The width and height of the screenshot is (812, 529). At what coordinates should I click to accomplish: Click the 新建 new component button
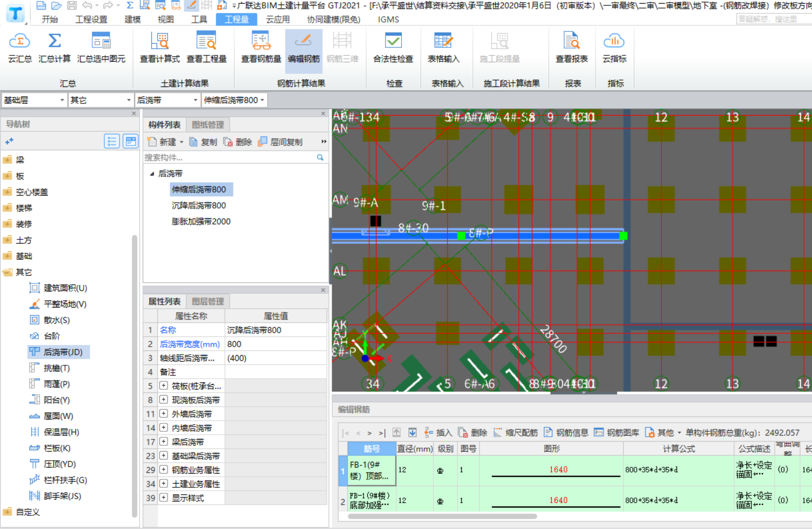click(163, 142)
